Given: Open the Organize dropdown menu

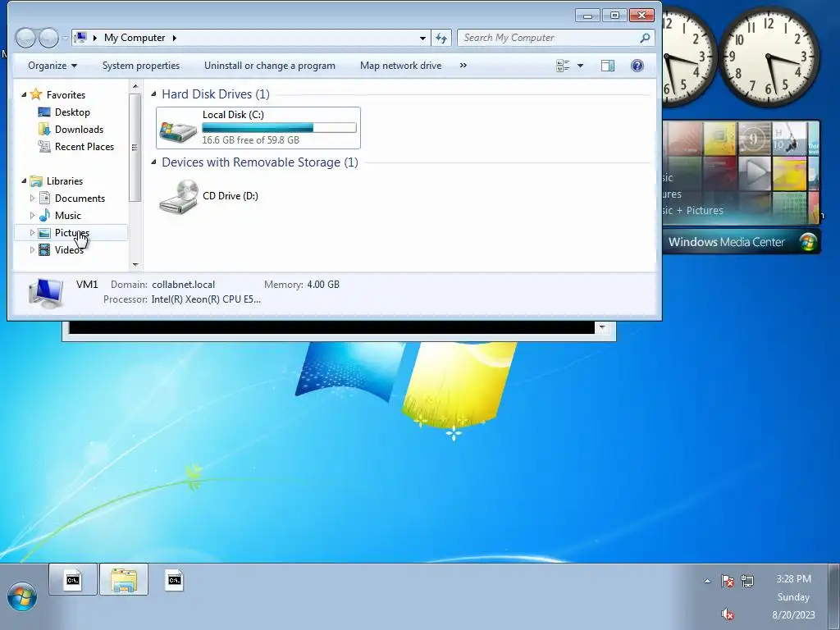Looking at the screenshot, I should coord(52,66).
